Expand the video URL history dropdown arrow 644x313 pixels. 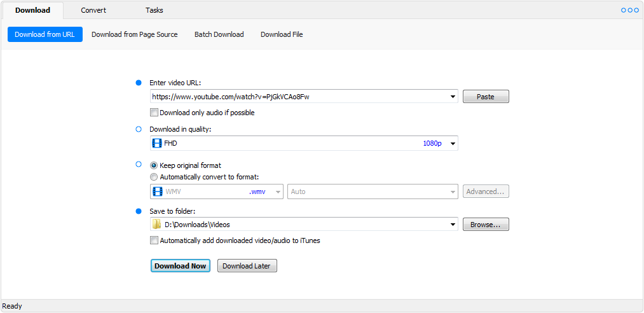[453, 97]
